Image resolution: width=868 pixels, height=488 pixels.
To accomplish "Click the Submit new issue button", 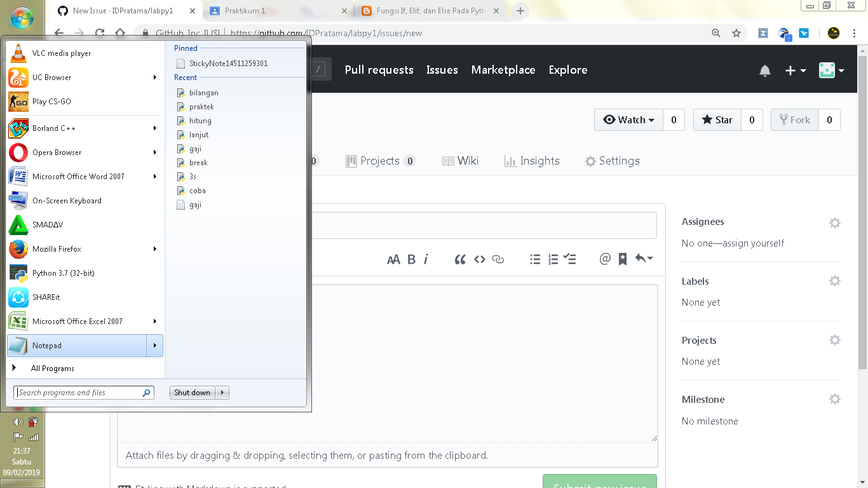I will click(599, 484).
